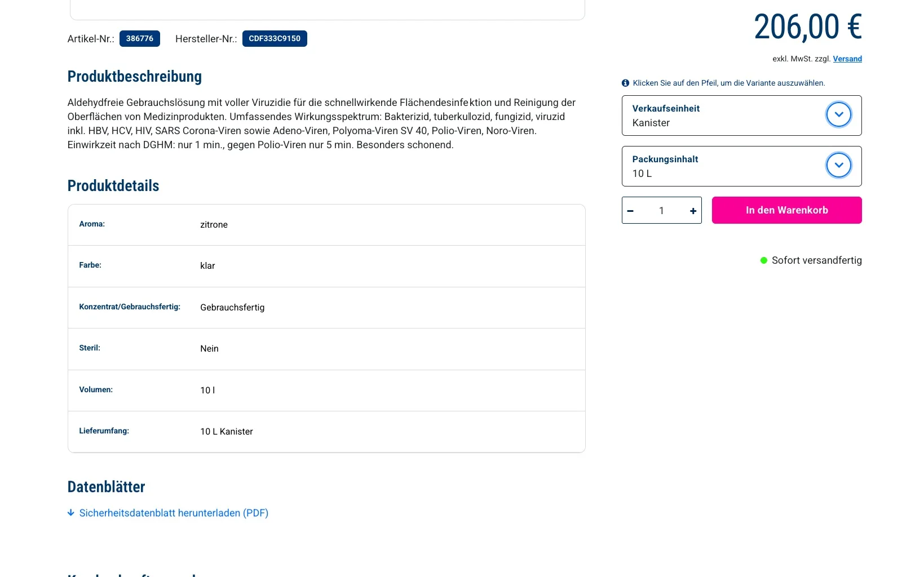
Task: Open the Packungsinhalt dropdown arrow
Action: click(x=838, y=166)
